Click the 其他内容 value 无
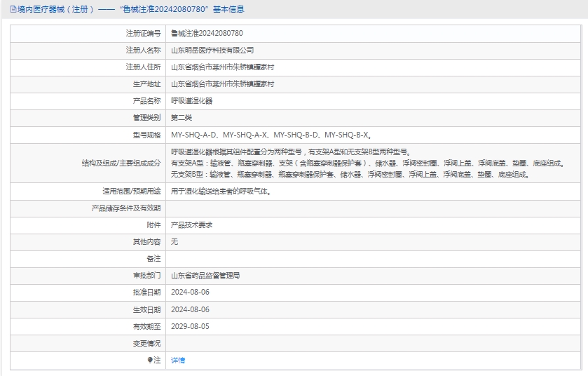Viewport: 588px width, 376px height. [x=175, y=241]
